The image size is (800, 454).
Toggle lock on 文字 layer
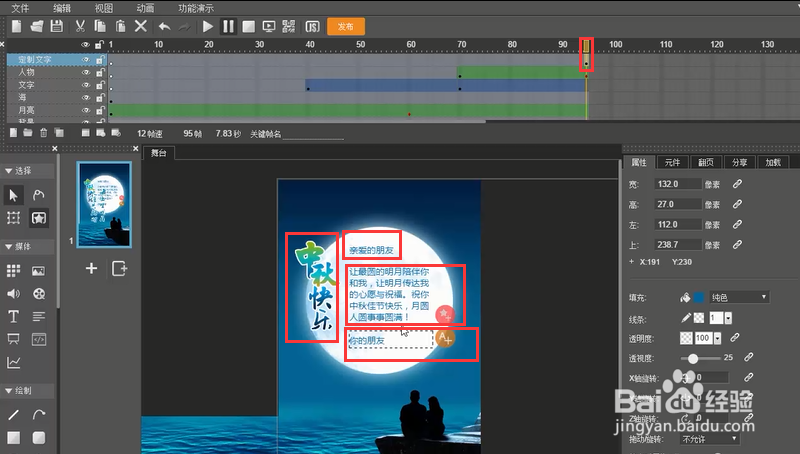pyautogui.click(x=100, y=85)
